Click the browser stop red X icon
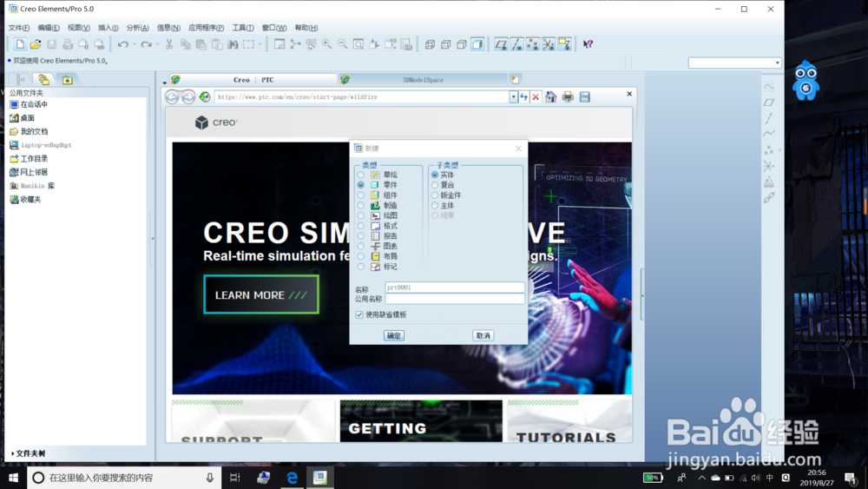 536,97
